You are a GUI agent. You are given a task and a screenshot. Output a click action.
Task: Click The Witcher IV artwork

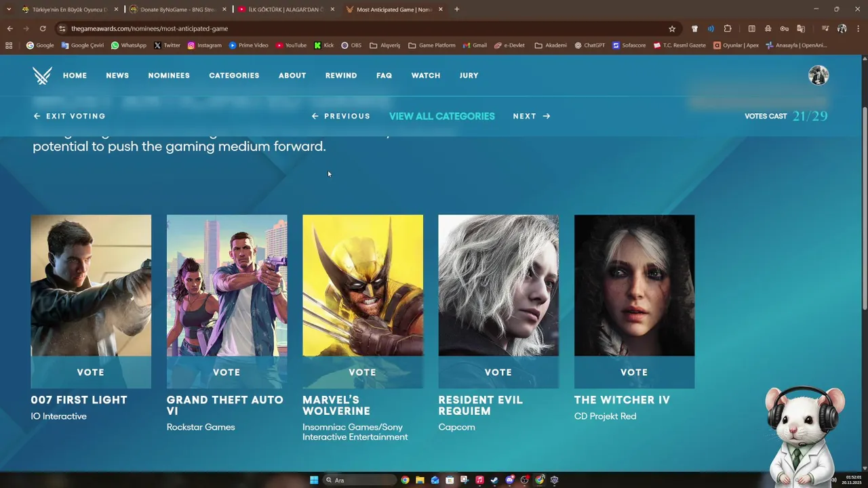coord(634,285)
